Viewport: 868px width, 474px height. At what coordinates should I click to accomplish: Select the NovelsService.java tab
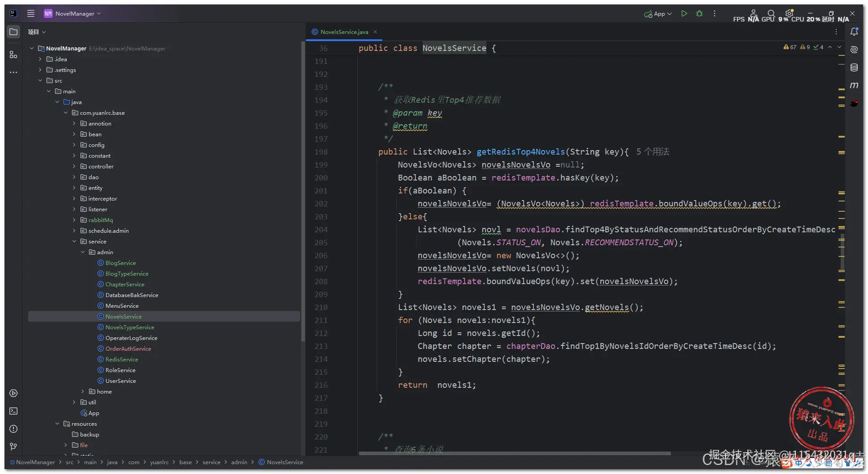point(344,32)
